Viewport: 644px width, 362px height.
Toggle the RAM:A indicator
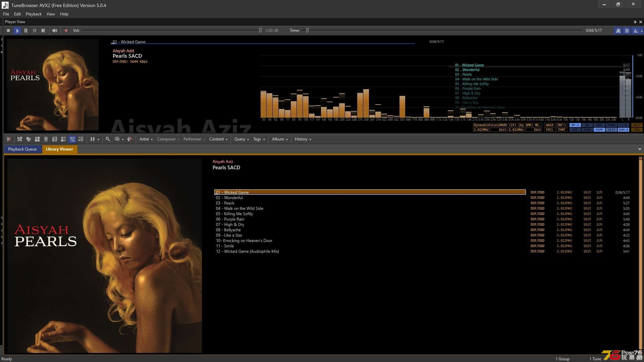pos(624,130)
